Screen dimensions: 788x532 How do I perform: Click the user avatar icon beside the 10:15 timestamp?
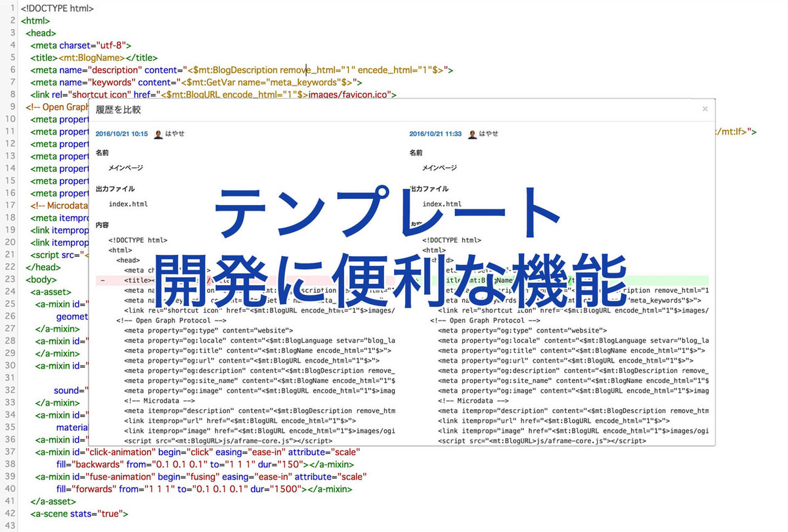158,134
